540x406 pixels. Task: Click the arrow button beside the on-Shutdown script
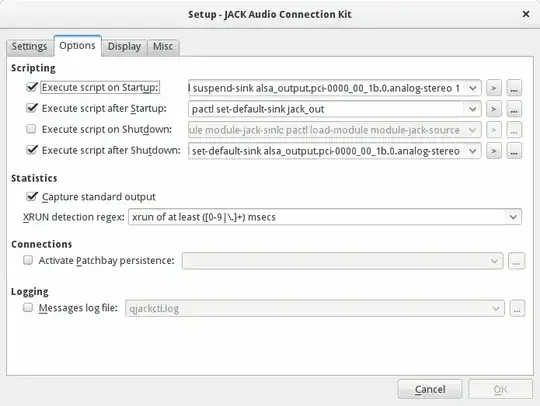(494, 130)
